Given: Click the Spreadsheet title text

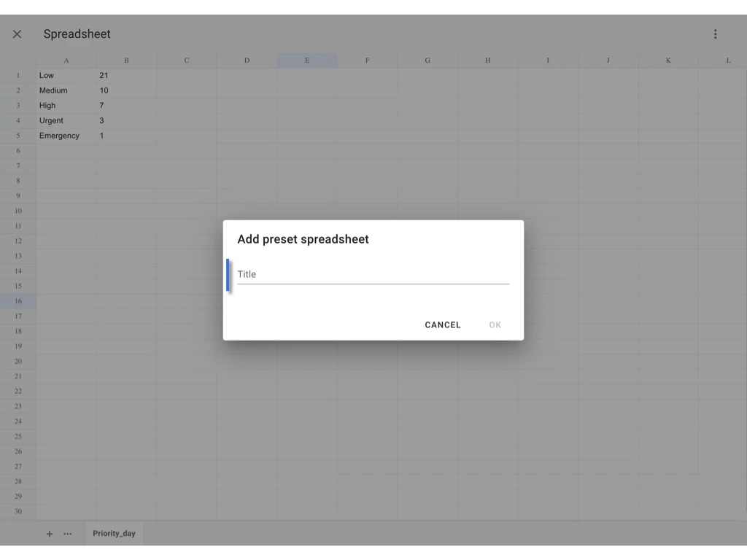Looking at the screenshot, I should 77,34.
